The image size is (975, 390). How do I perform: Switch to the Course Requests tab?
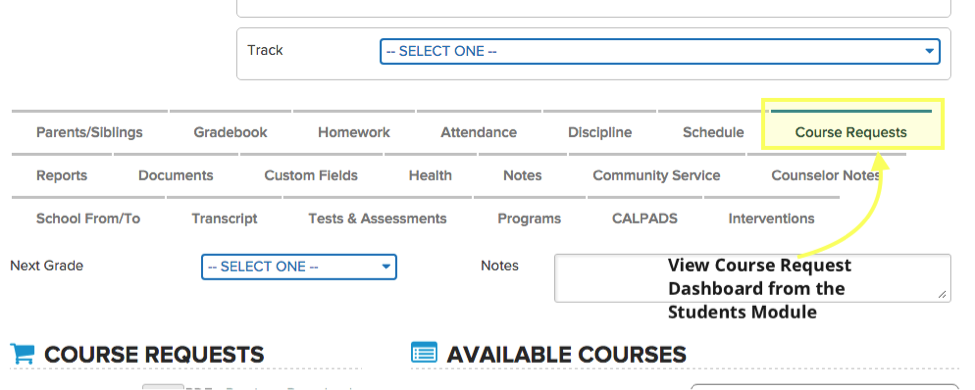[x=851, y=132]
